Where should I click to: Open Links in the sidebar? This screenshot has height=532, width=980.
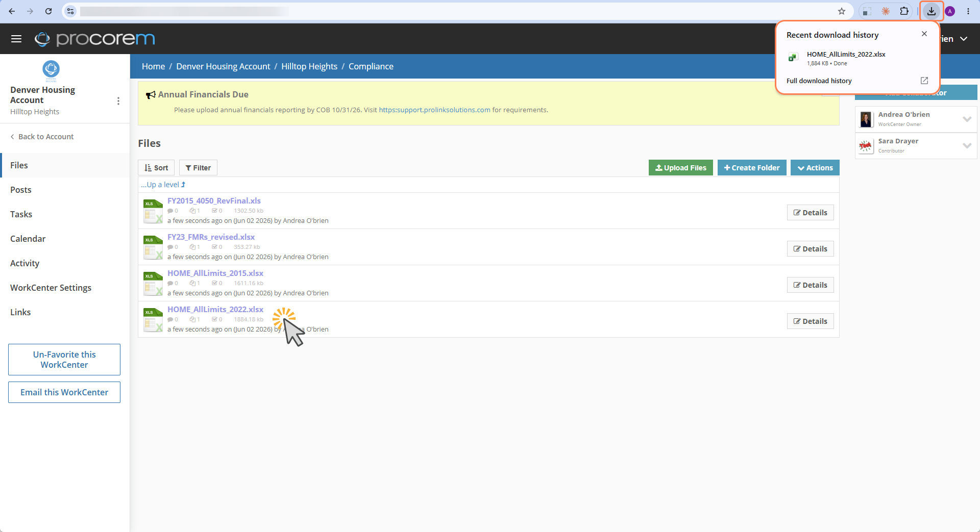coord(65,312)
